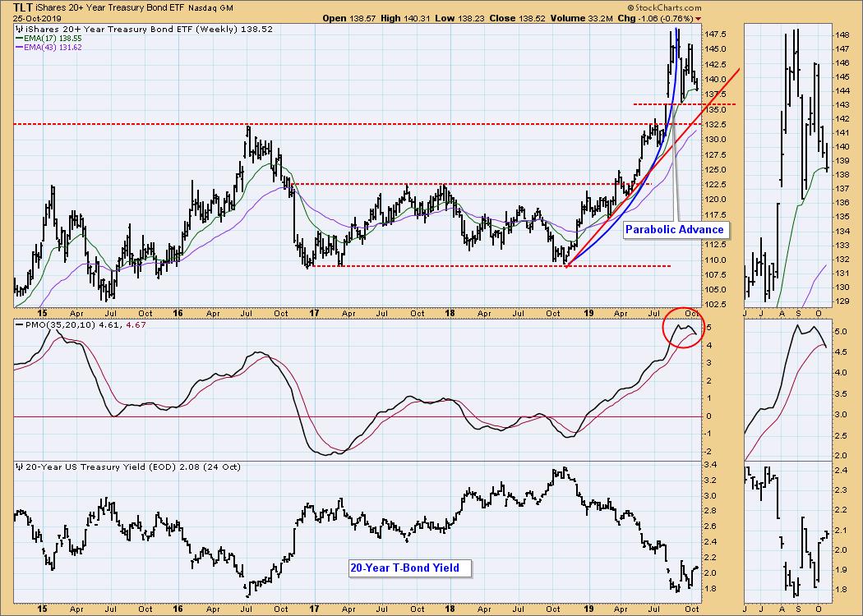The height and width of the screenshot is (616, 863).
Task: Click the 2.6 yield axis label
Action: coord(711,527)
